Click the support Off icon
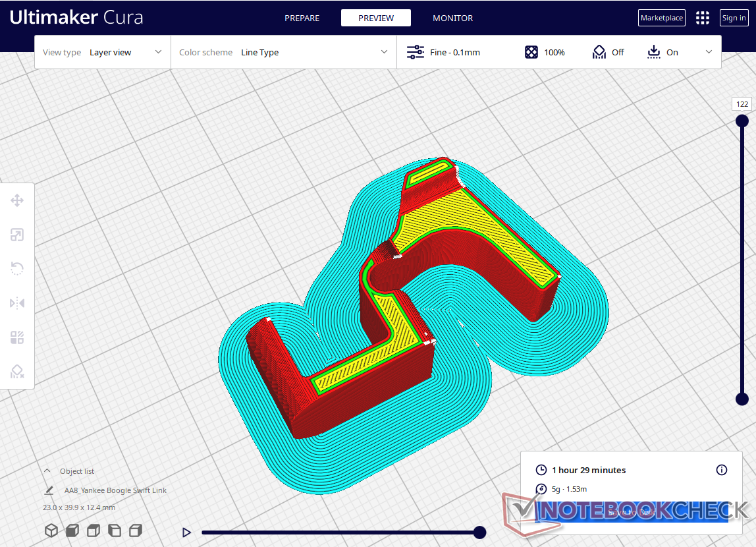756x547 pixels. [x=599, y=52]
